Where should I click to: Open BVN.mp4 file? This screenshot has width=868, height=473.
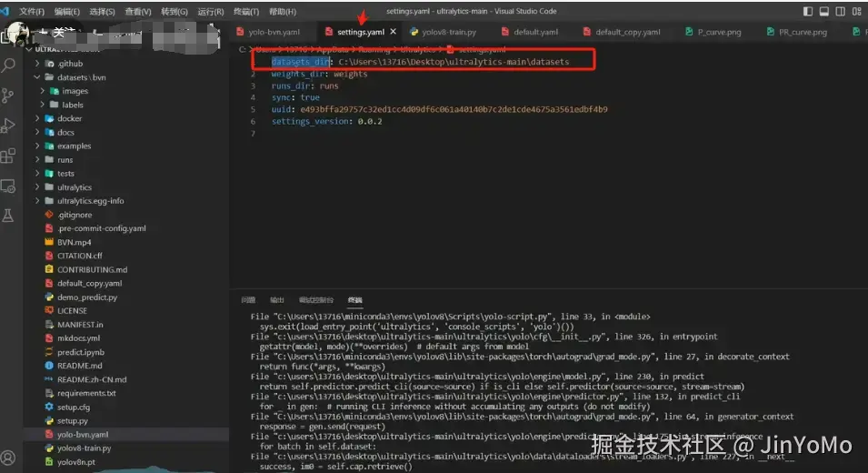point(74,242)
